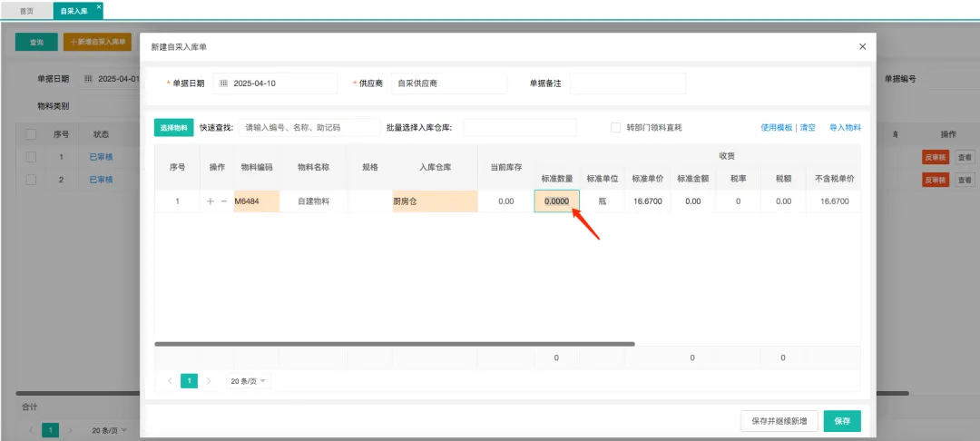Click the 导入物料 link

tap(845, 128)
